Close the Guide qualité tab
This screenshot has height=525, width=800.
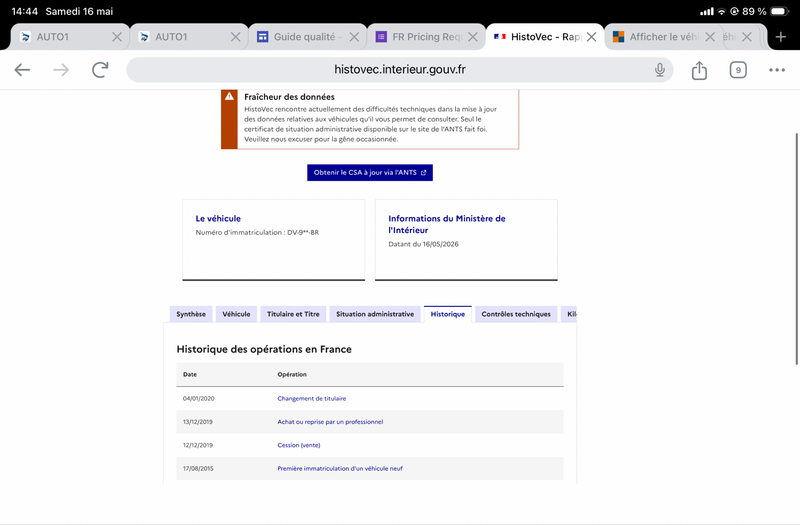point(354,37)
